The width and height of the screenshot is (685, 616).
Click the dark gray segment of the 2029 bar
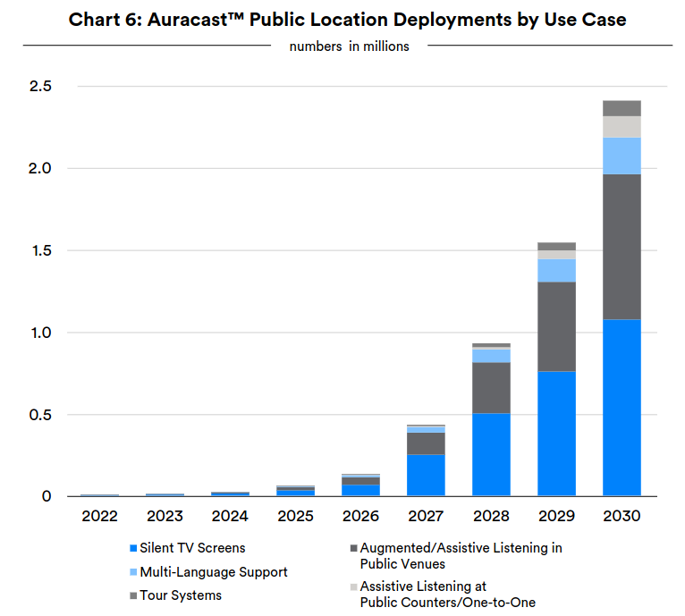[556, 326]
